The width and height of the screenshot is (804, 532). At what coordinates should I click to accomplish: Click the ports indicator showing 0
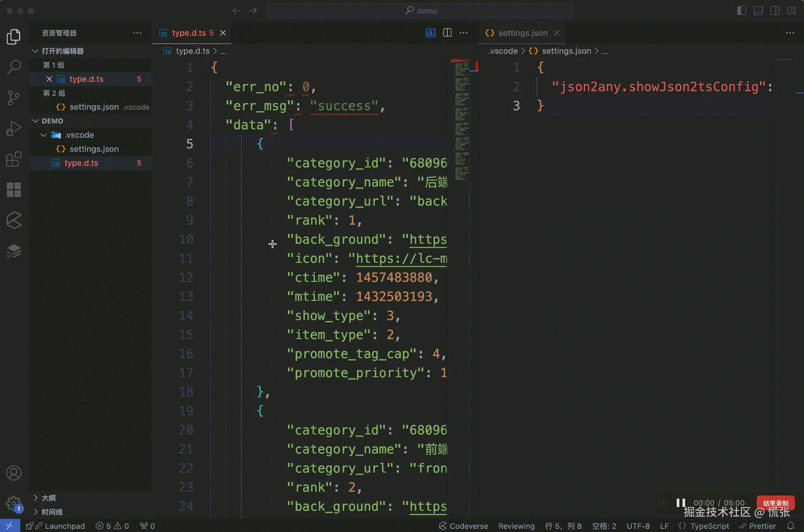tap(148, 526)
